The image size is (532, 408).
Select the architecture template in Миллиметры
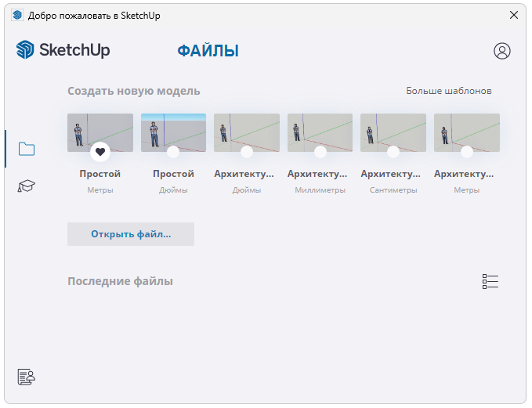click(x=320, y=131)
